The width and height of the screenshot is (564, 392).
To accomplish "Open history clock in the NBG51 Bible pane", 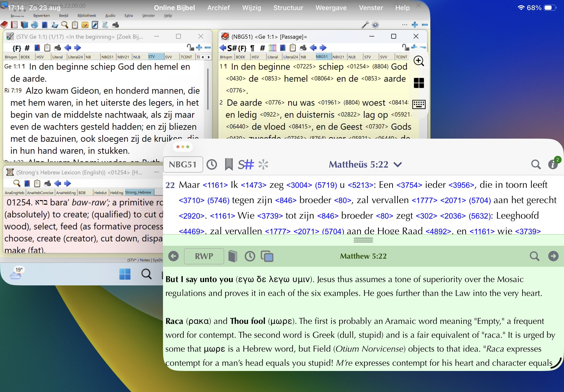I will [x=212, y=164].
